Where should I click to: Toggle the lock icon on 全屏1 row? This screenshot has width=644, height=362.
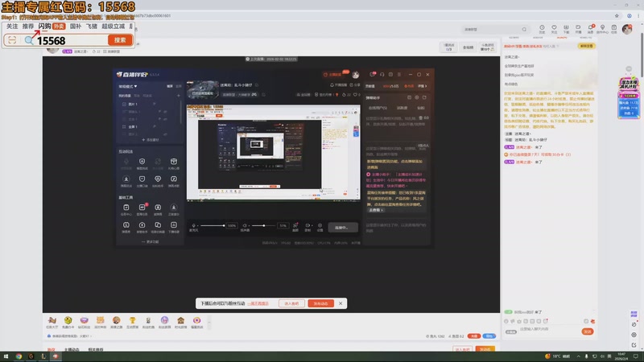tap(154, 127)
